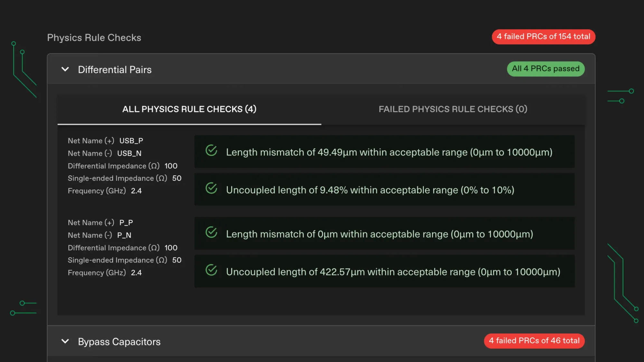Select the USB_P net name value
The height and width of the screenshot is (362, 644).
(131, 141)
